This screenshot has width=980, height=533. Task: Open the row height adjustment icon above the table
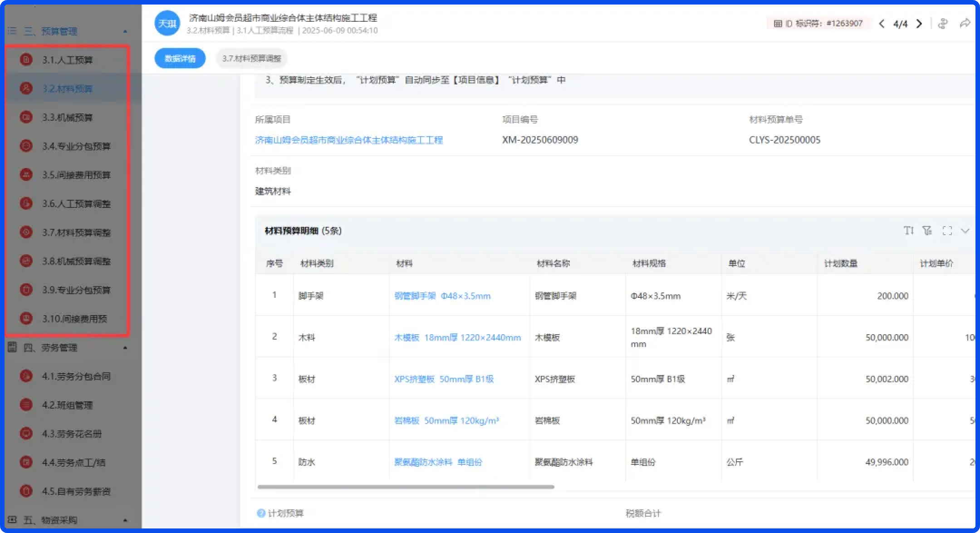click(x=909, y=231)
